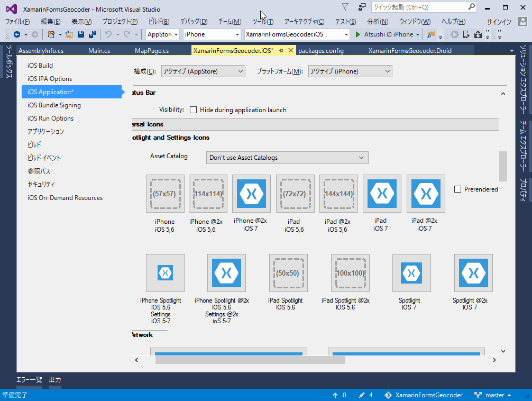Click the Android download toolbar icon
532x401 pixels.
[x=478, y=34]
